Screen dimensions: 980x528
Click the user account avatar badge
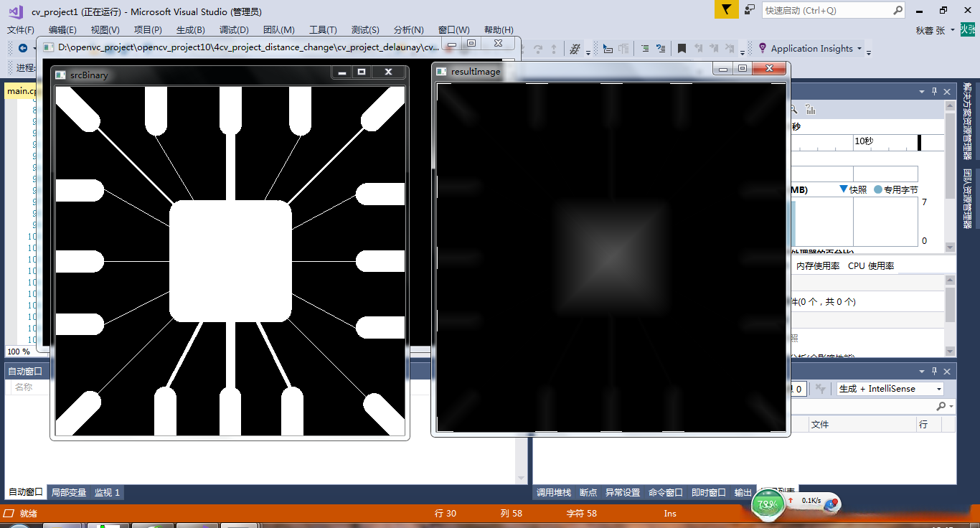pyautogui.click(x=968, y=29)
